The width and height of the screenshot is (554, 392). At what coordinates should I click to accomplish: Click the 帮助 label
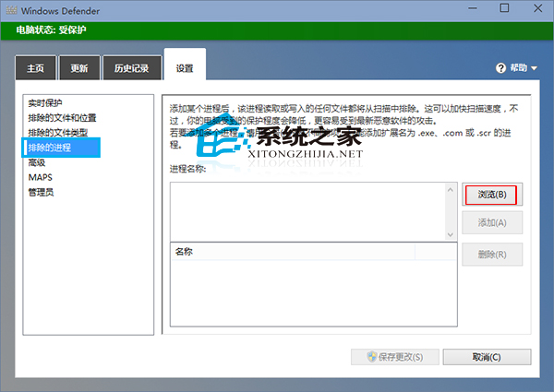(518, 67)
